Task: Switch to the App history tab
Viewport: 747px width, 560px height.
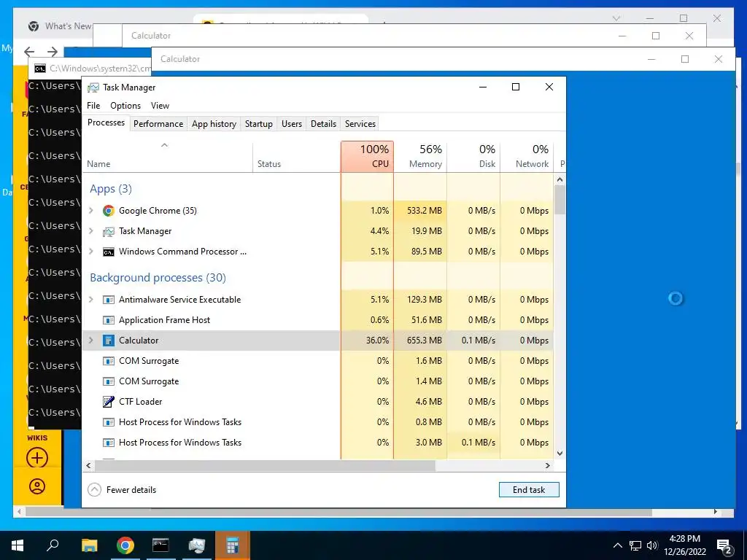Action: tap(214, 124)
